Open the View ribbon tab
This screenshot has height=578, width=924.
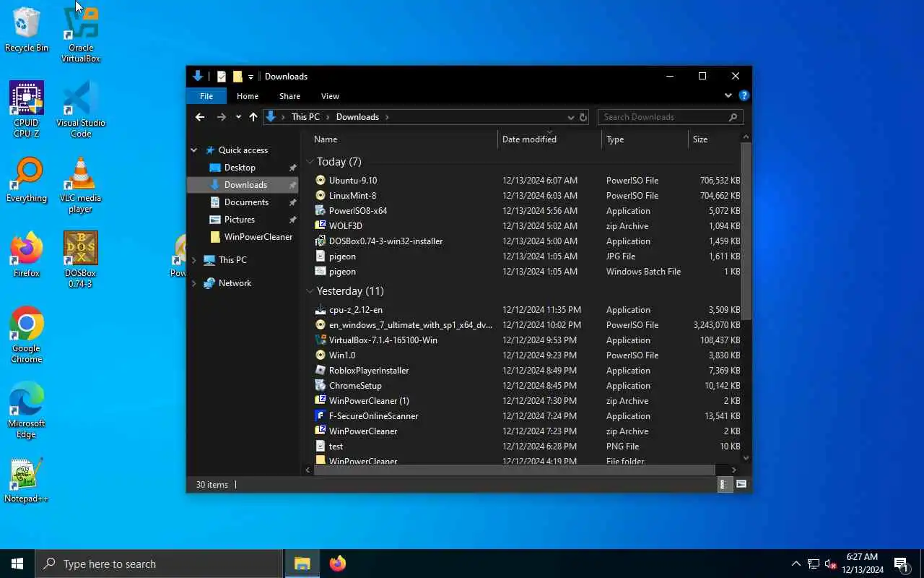[x=330, y=96]
